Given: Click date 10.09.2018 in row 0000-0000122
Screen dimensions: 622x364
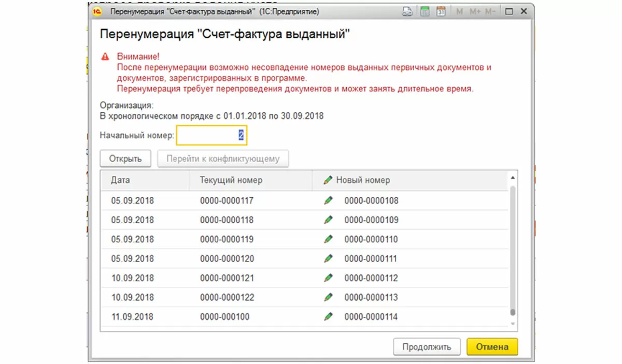Looking at the screenshot, I should (133, 297).
